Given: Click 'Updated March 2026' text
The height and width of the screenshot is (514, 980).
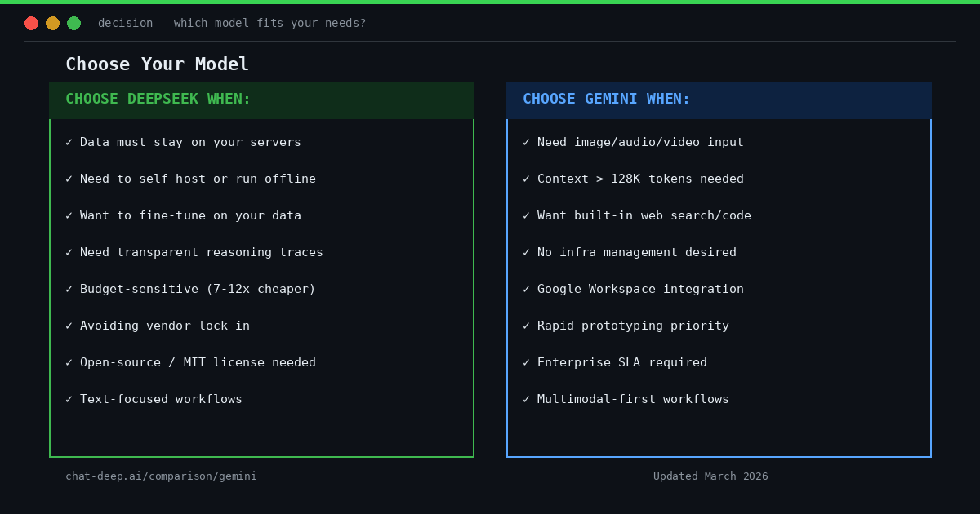Looking at the screenshot, I should tap(710, 476).
